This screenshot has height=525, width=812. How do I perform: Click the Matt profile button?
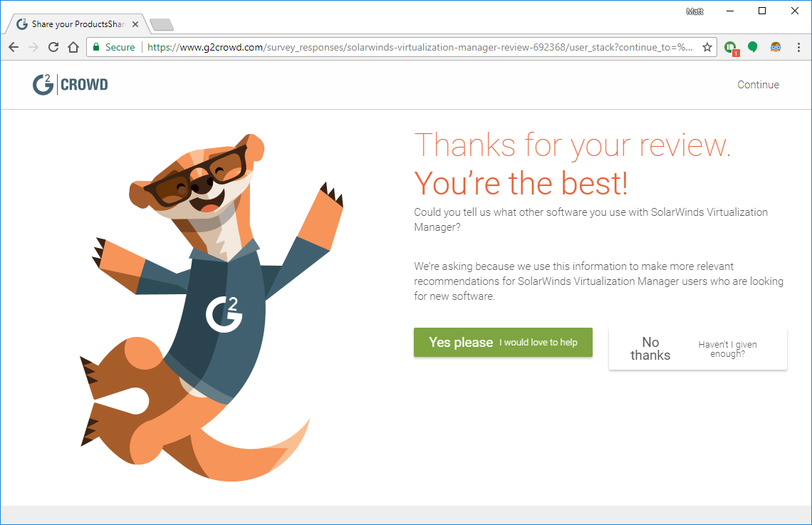(694, 11)
